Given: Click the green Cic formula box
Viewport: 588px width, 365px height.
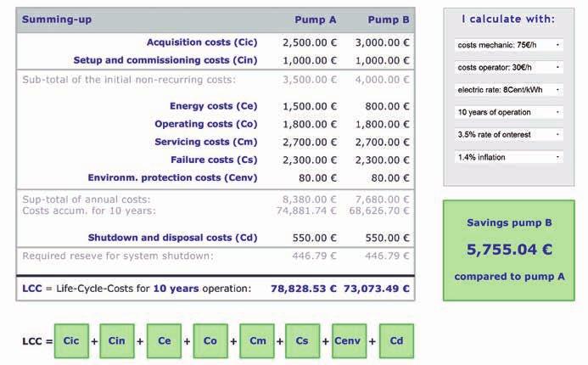Looking at the screenshot, I should (x=71, y=341).
